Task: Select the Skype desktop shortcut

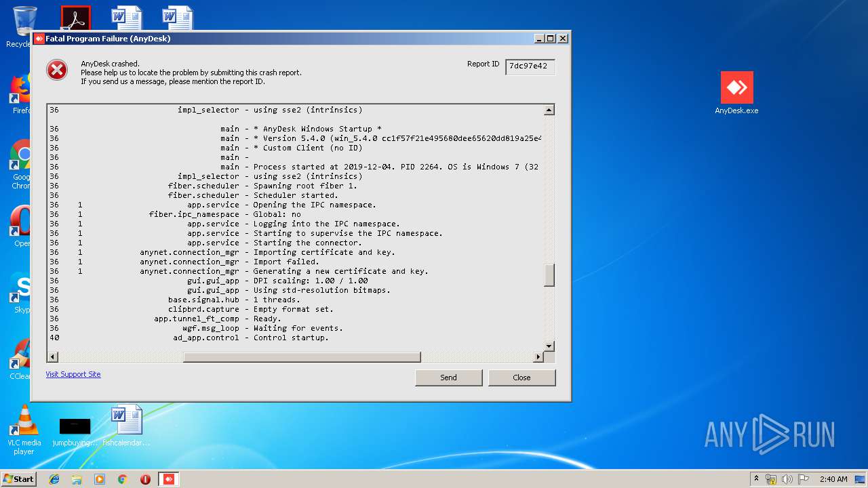Action: [x=20, y=293]
